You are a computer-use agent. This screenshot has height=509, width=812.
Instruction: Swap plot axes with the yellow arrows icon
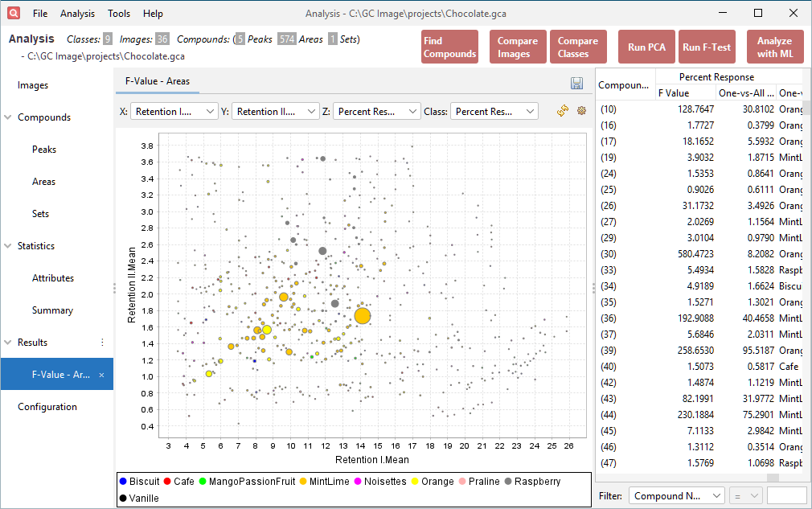click(x=562, y=111)
